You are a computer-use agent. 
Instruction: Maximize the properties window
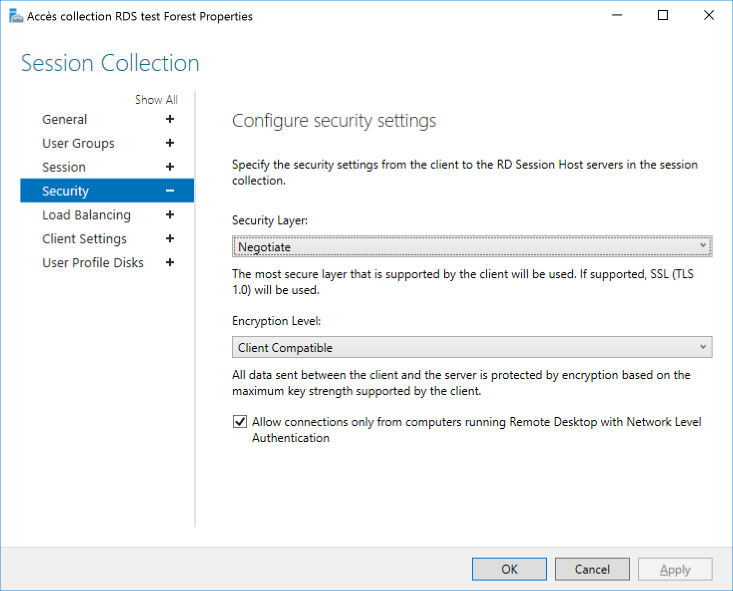(x=663, y=15)
